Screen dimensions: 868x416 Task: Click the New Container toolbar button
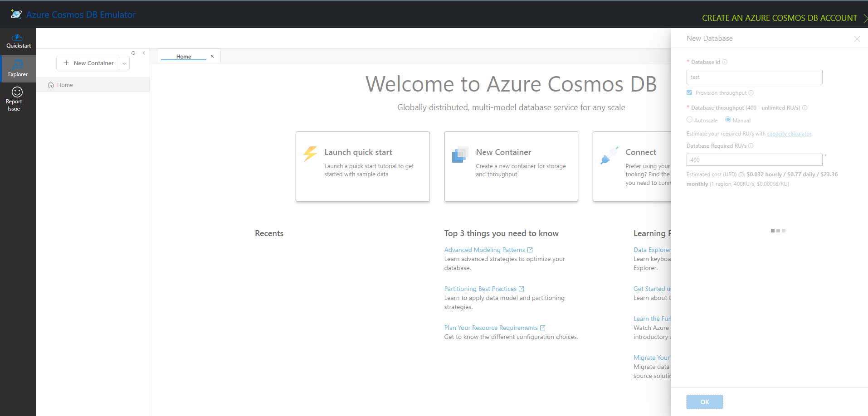[88, 63]
